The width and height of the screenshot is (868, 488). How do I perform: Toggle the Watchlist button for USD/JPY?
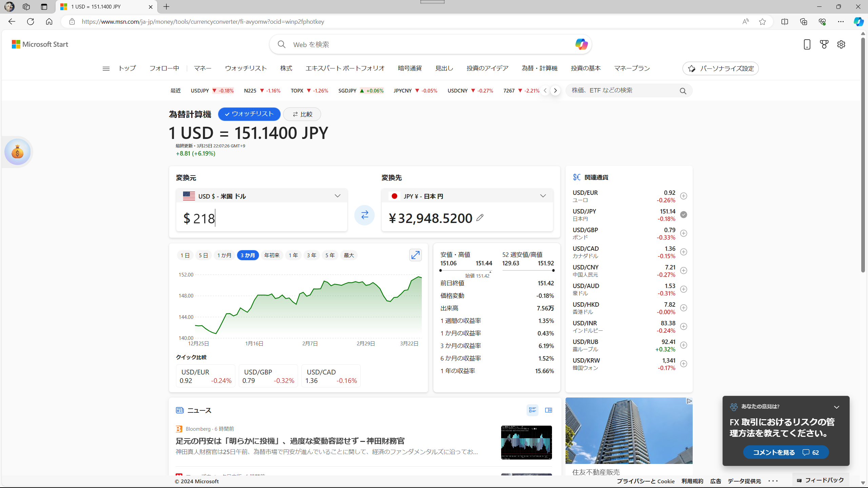249,114
